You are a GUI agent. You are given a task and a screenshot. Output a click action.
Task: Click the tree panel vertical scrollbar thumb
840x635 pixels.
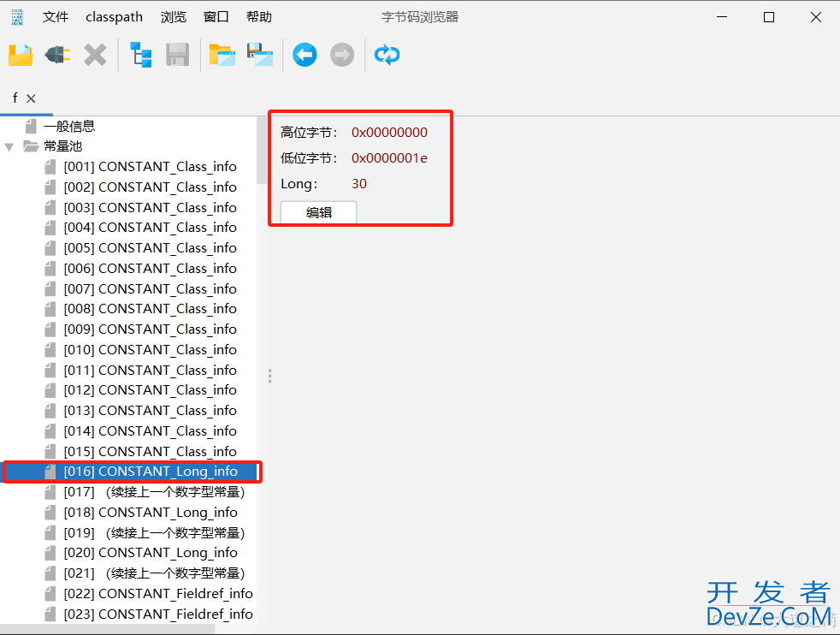(262, 151)
